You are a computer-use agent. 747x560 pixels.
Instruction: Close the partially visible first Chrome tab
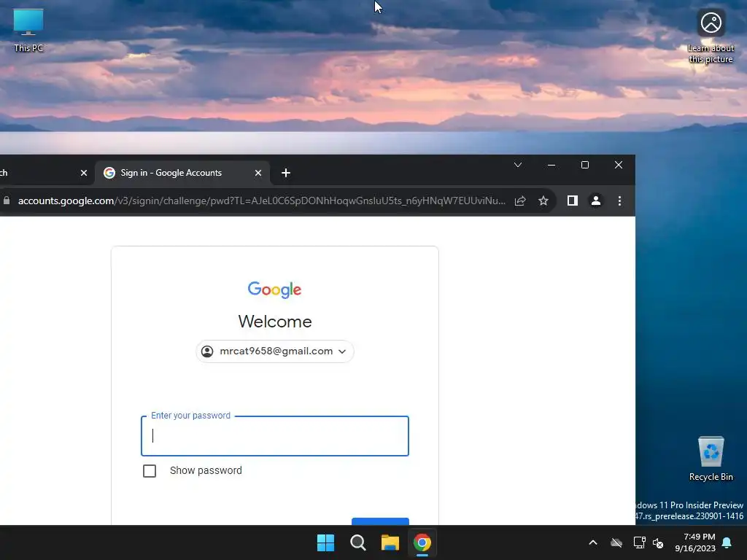coord(84,173)
